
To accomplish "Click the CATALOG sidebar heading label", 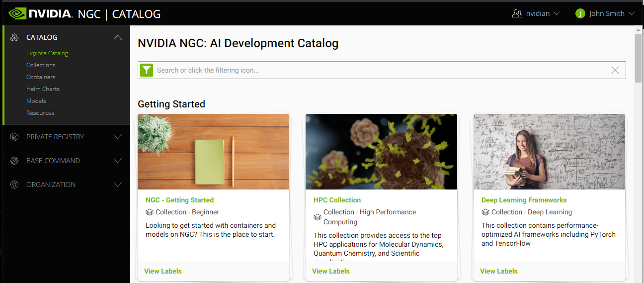I will point(42,37).
